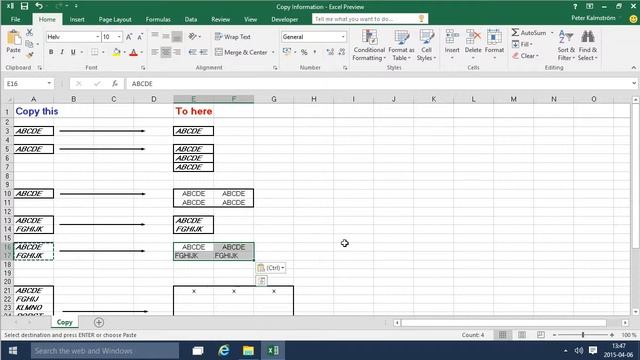This screenshot has height=360, width=640.
Task: Click the Merge & Center button
Action: point(241,52)
